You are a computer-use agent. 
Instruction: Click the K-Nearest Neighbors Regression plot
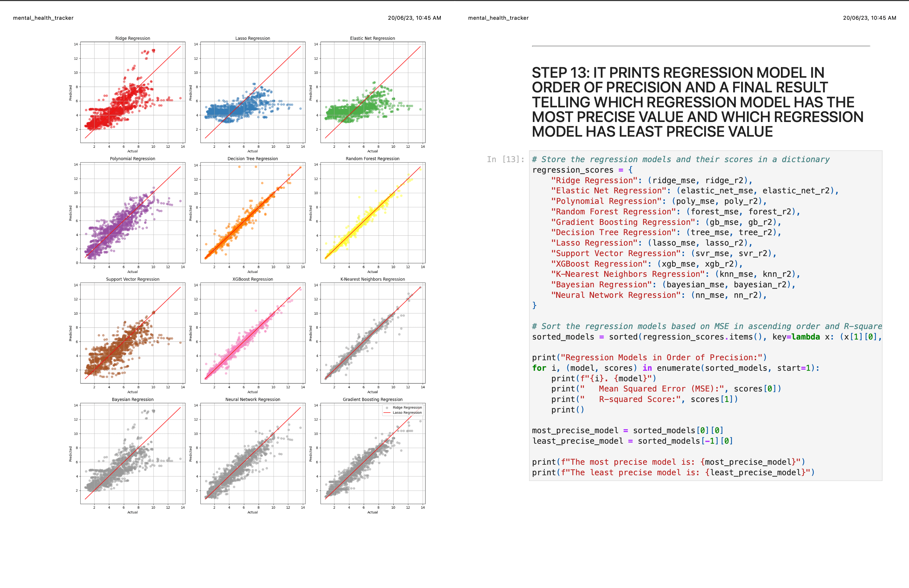[x=373, y=333]
